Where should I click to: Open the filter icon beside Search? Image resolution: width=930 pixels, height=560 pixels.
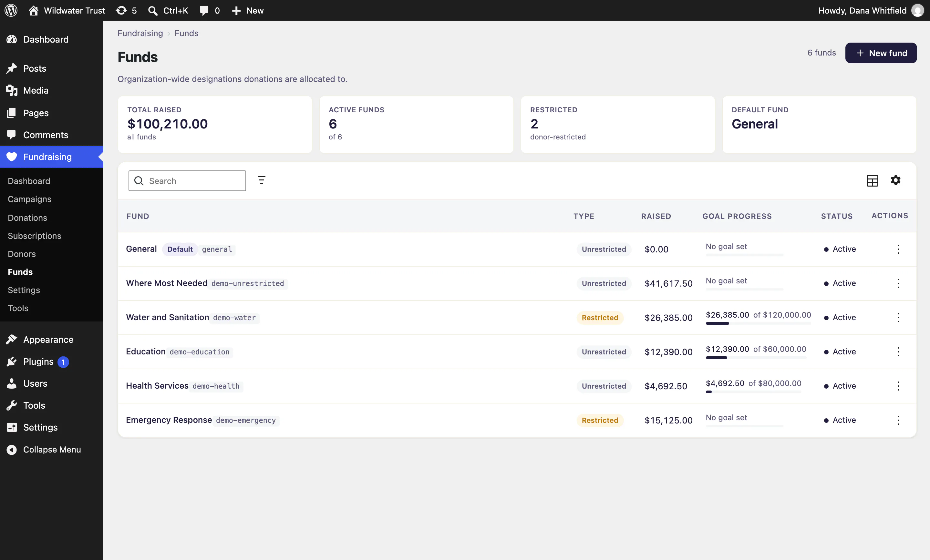(261, 180)
